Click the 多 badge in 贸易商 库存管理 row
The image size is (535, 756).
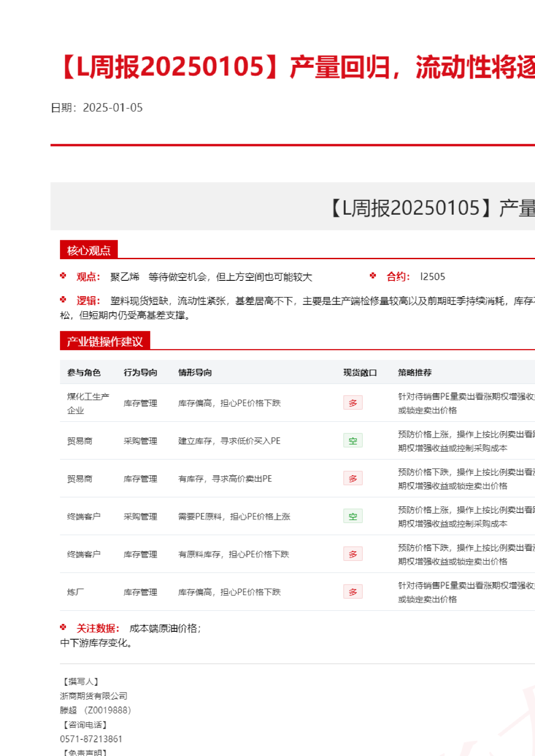[x=353, y=478]
